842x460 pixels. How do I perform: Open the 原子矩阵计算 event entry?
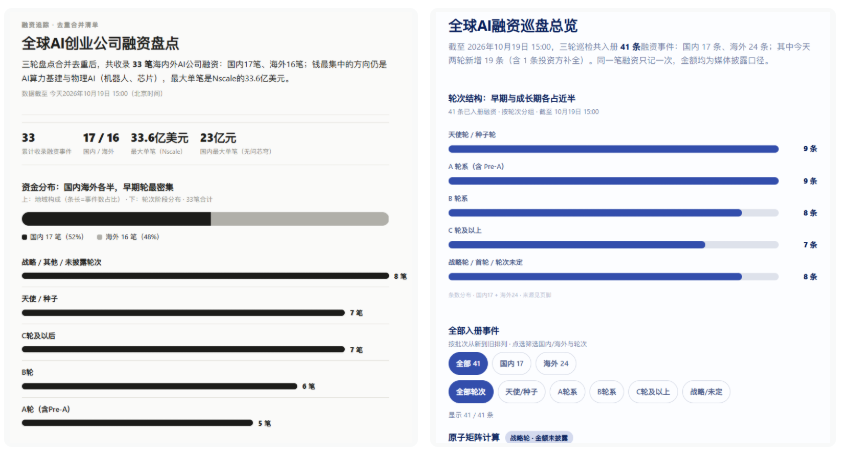point(474,437)
